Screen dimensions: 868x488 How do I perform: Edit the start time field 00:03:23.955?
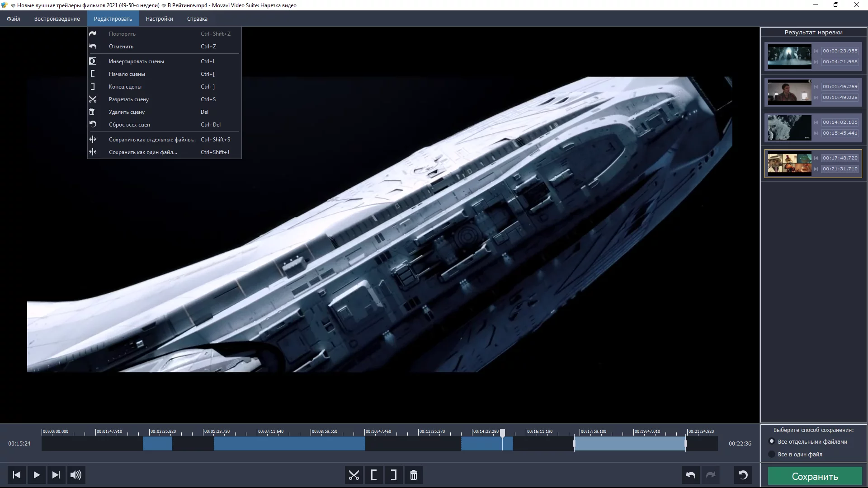[x=840, y=51]
